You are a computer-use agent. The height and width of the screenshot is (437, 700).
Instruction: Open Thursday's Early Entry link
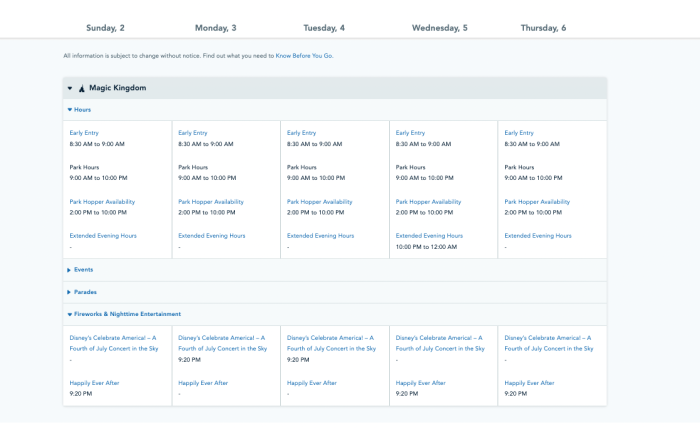pos(519,133)
